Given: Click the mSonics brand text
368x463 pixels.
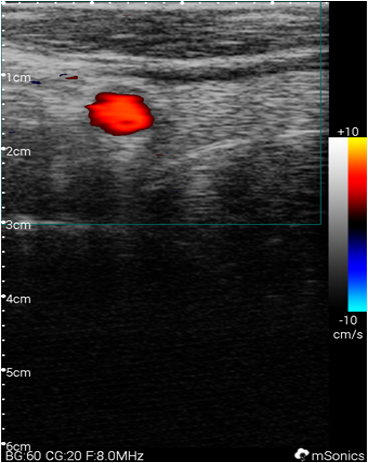Looking at the screenshot, I should tap(338, 456).
